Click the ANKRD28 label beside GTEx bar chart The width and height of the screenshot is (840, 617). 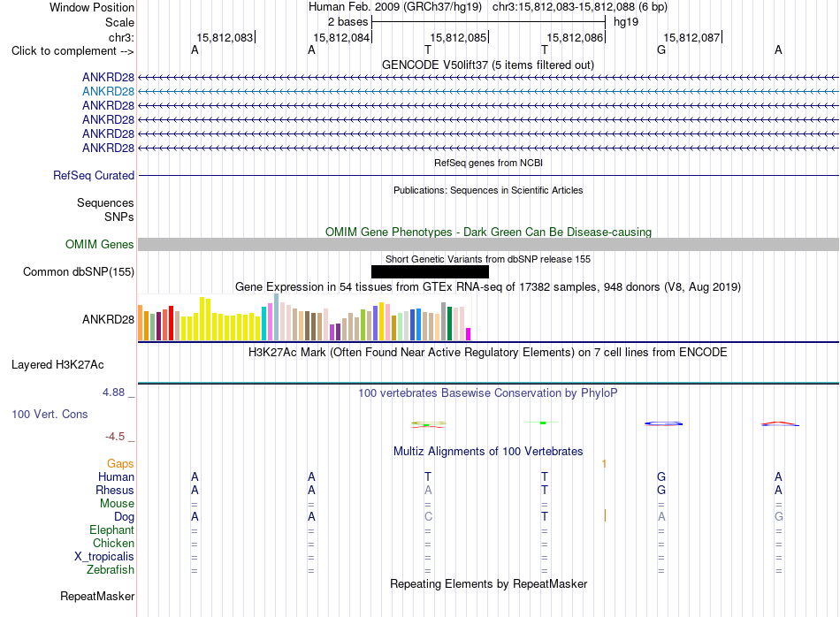click(108, 319)
